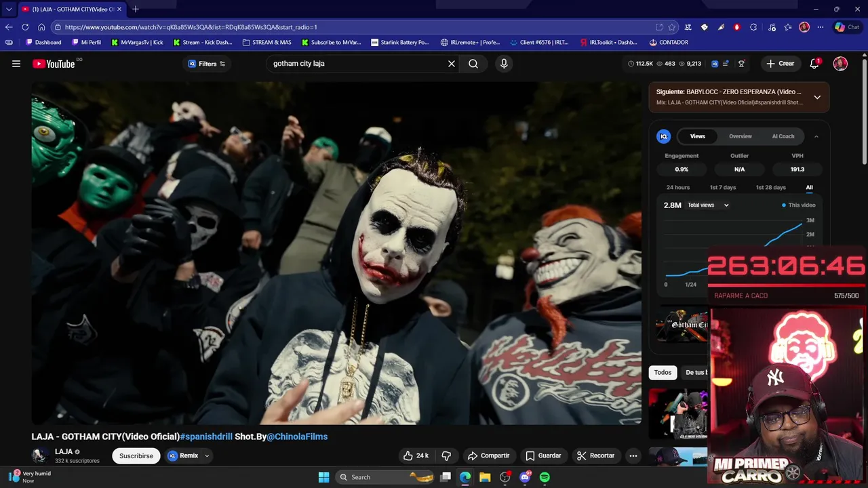Open LAJA channel avatar
Image resolution: width=868 pixels, height=488 pixels.
[x=39, y=455]
